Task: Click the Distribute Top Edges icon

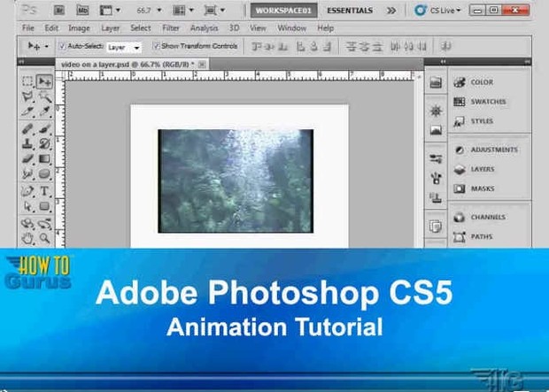Action: (351, 46)
